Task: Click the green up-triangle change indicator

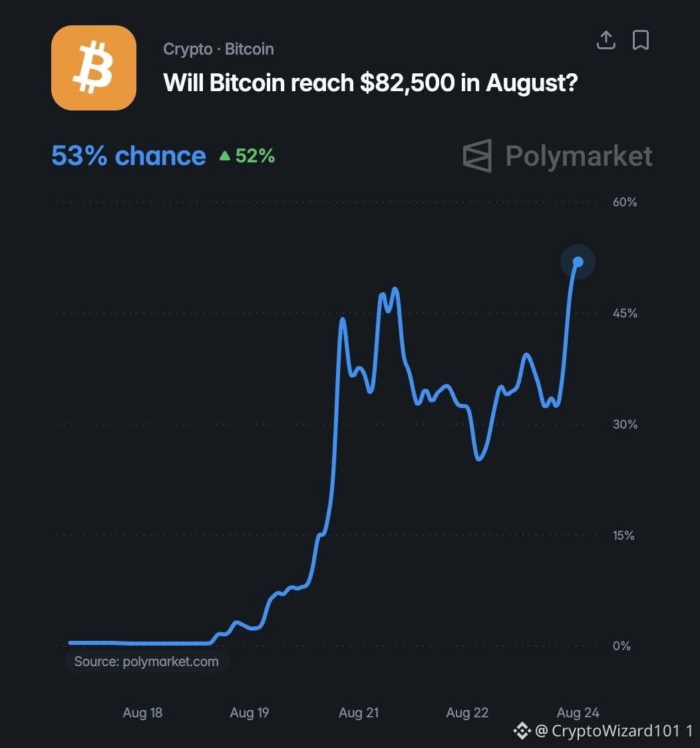Action: (x=225, y=156)
